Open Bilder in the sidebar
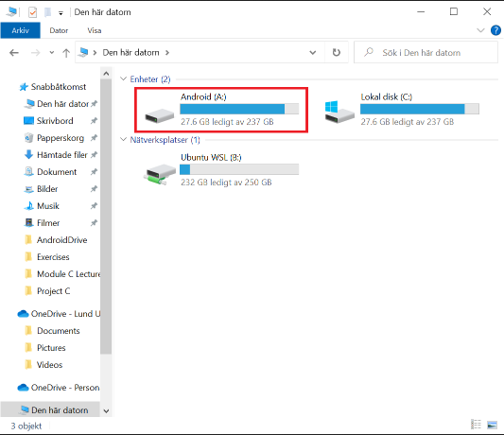Screen dimensions: 504x435 (x=42, y=189)
